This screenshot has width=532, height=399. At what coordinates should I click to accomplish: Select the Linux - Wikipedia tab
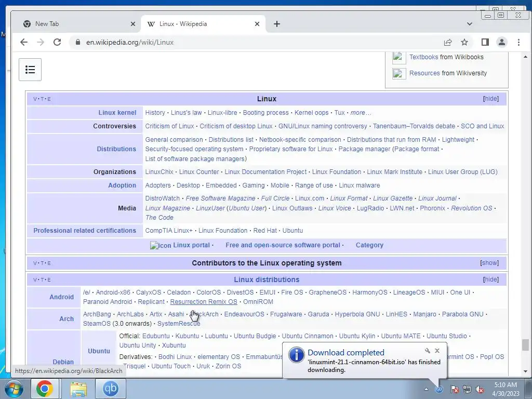[x=203, y=24]
